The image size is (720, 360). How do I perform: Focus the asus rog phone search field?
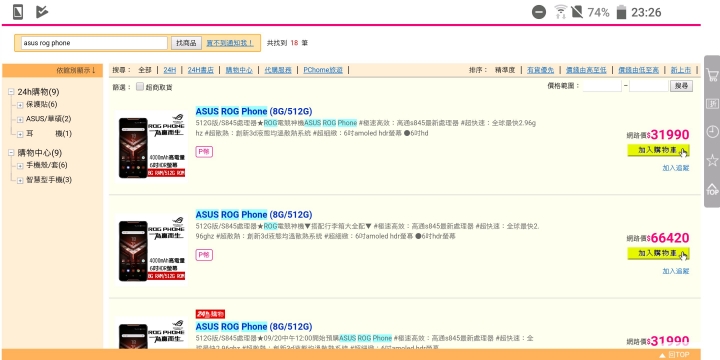(x=94, y=43)
